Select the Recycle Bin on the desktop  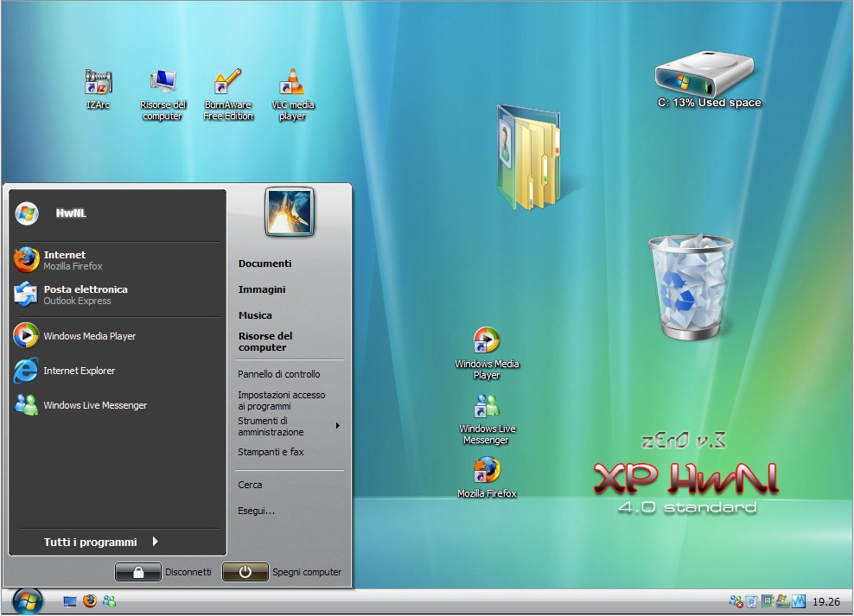tap(691, 287)
